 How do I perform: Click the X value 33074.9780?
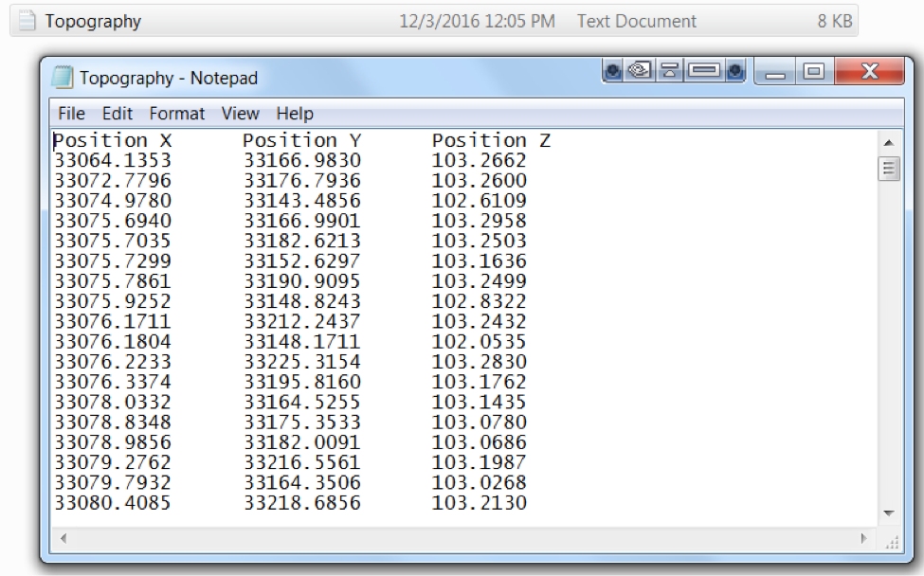(x=113, y=200)
